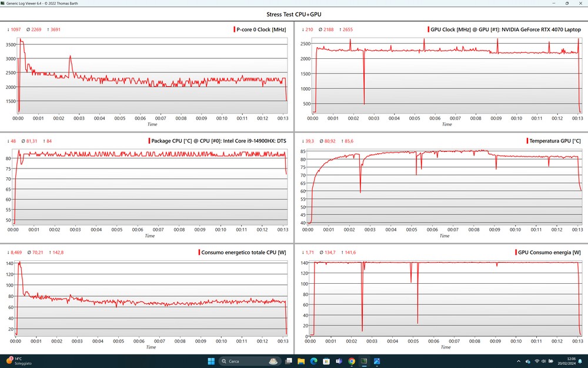Image resolution: width=588 pixels, height=368 pixels.
Task: Open File Explorer from the taskbar
Action: tap(301, 361)
